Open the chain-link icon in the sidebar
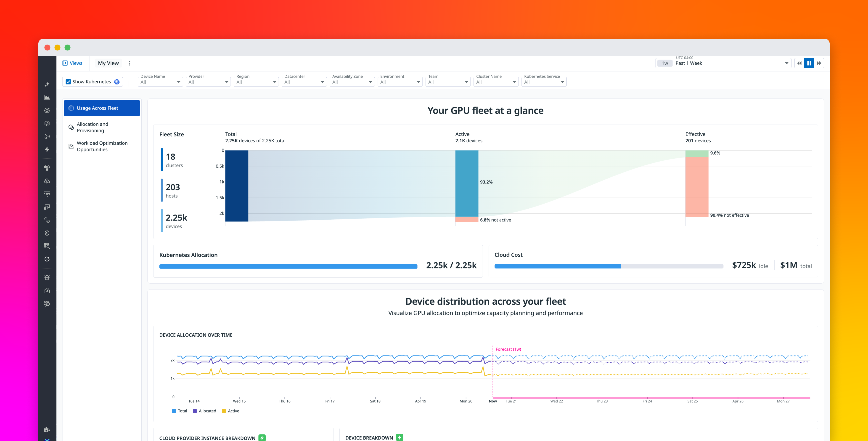Viewport: 868px width, 441px height. click(x=47, y=220)
